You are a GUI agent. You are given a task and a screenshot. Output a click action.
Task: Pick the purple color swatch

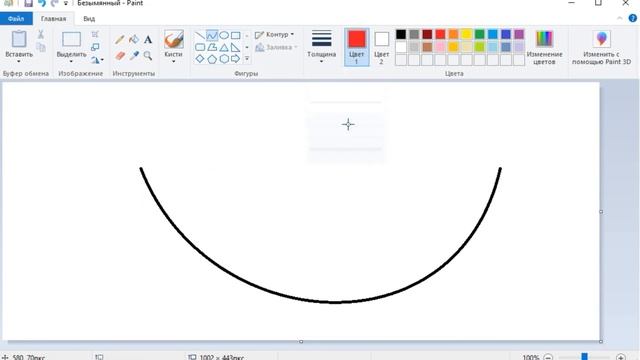518,34
